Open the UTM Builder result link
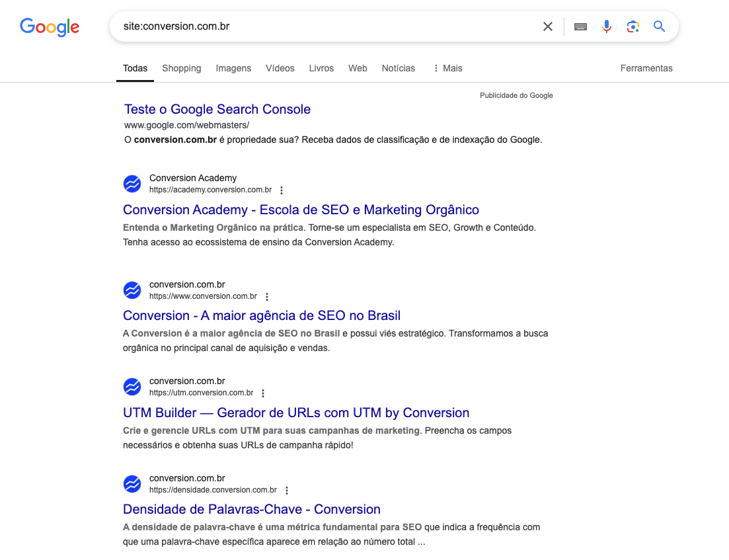Screen dimensions: 729x560 click(296, 413)
